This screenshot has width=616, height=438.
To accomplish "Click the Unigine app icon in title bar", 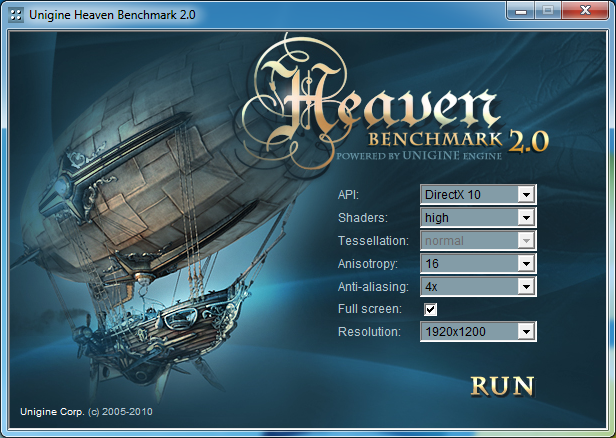I will click(x=16, y=15).
